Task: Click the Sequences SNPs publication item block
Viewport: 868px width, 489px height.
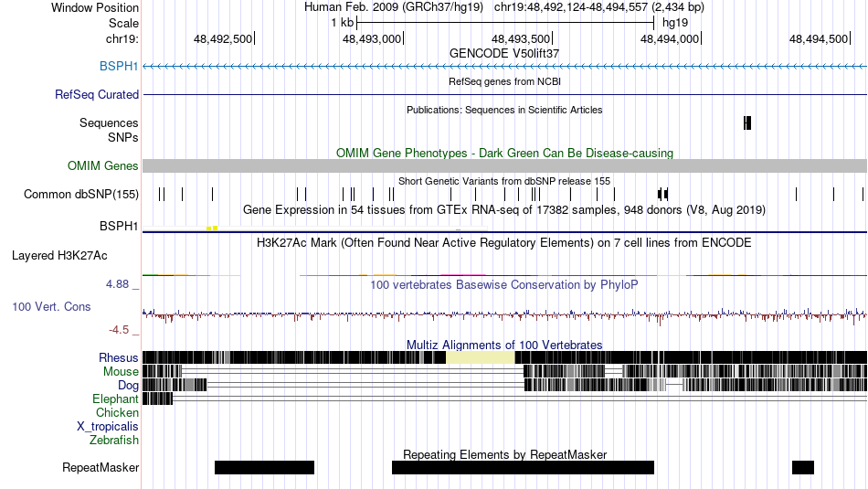Action: coord(747,123)
